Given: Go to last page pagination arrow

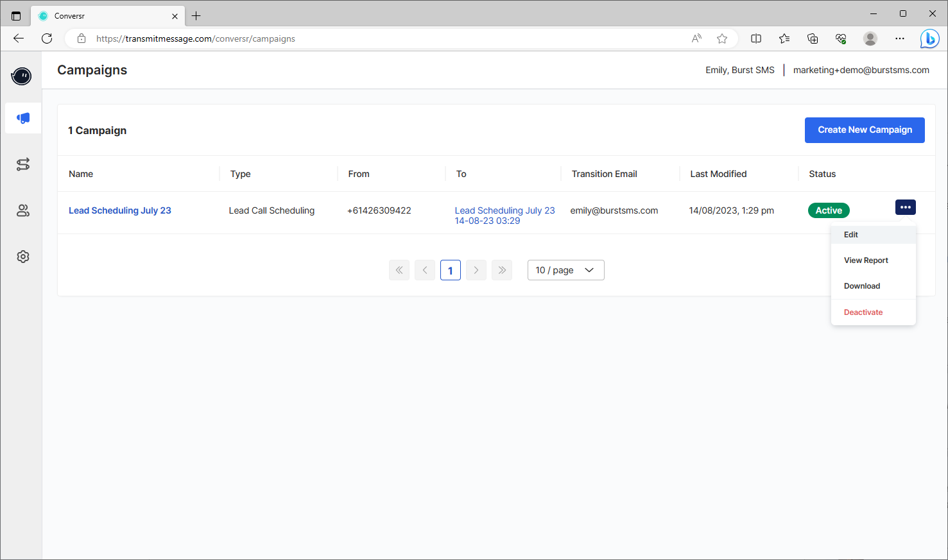Looking at the screenshot, I should [502, 270].
